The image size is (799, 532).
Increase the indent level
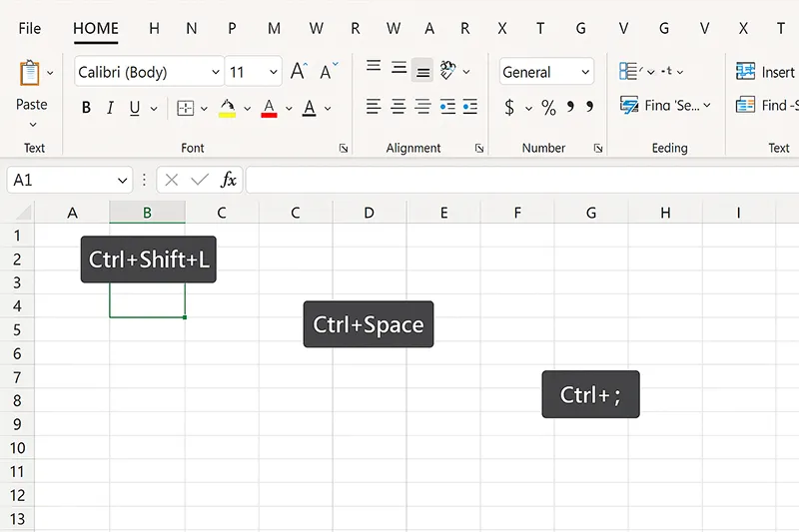pos(469,107)
